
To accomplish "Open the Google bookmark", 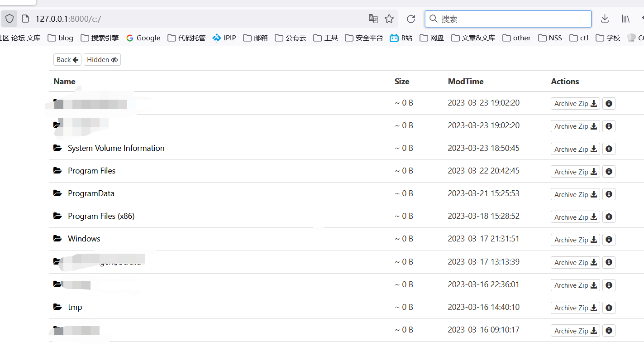I will pos(143,38).
